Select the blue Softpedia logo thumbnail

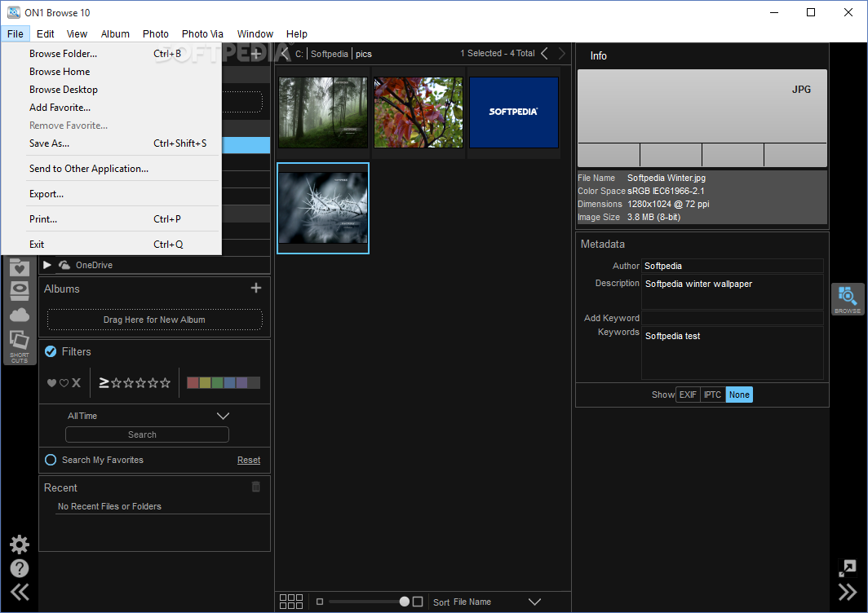(x=514, y=112)
